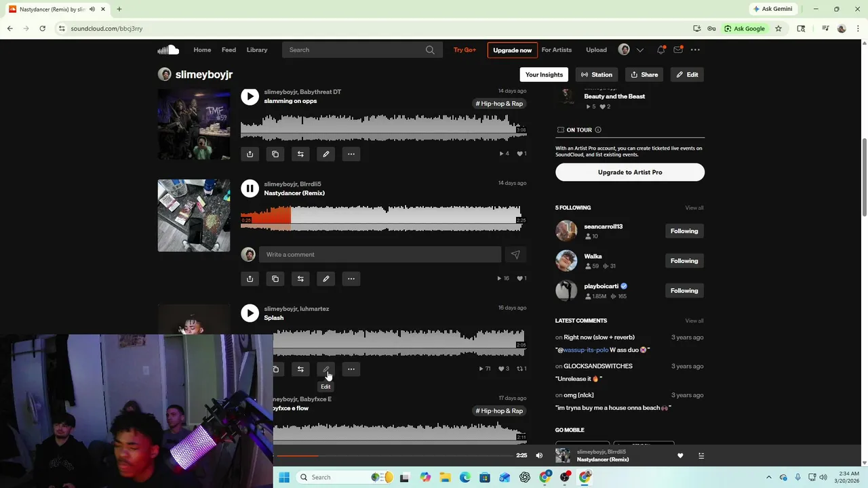
Task: Play the 'slamming on opps' track
Action: [250, 96]
